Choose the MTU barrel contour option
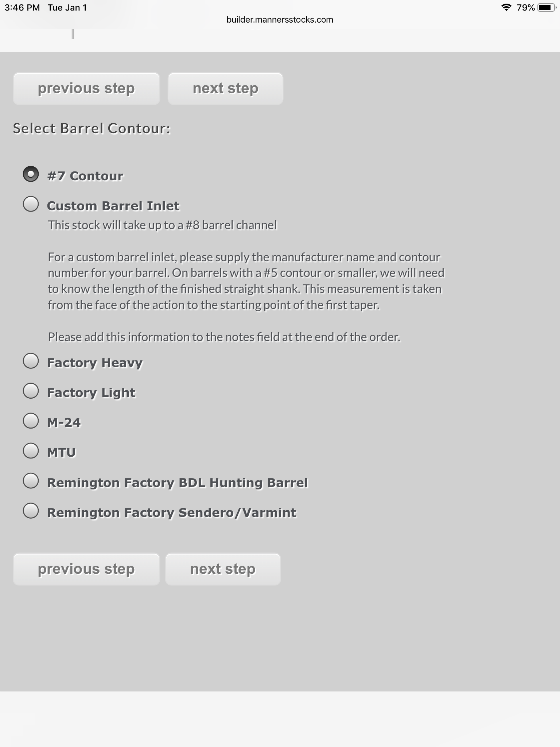Image resolution: width=560 pixels, height=747 pixels. (31, 450)
